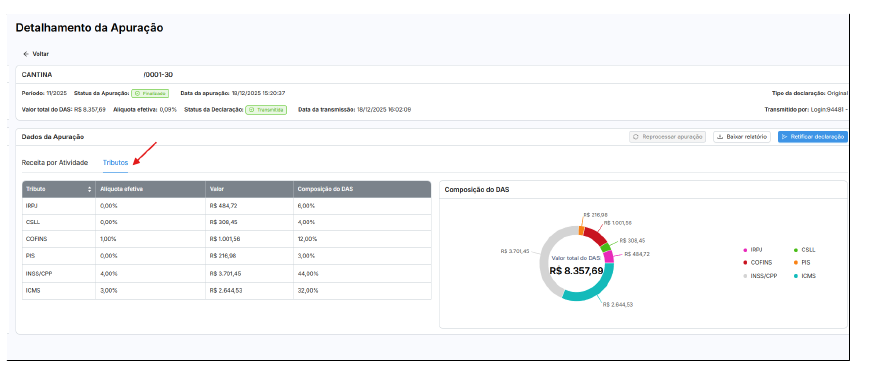Toggle INSS/CPP legend entry in chart
869x374 pixels.
(760, 275)
